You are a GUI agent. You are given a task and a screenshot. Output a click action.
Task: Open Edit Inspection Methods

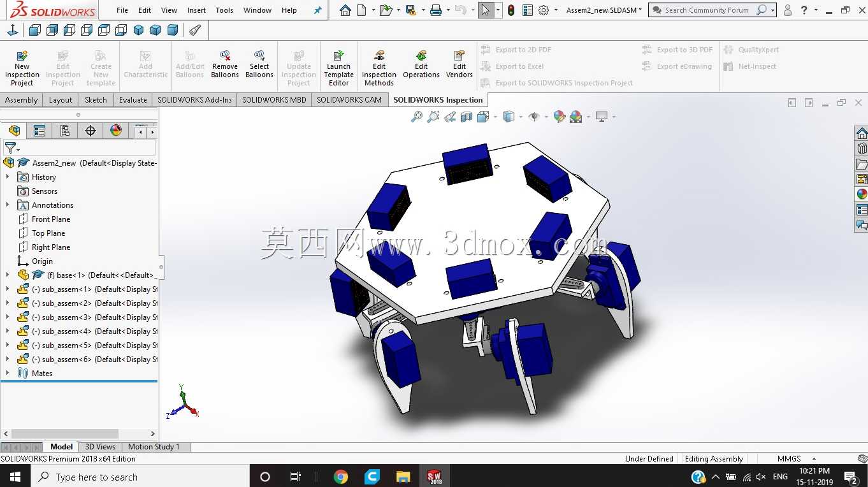[x=379, y=68]
